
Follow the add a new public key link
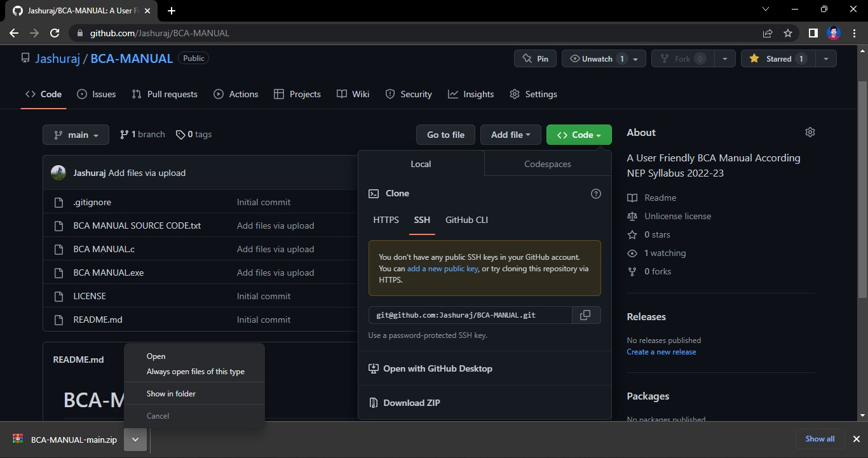pyautogui.click(x=442, y=269)
